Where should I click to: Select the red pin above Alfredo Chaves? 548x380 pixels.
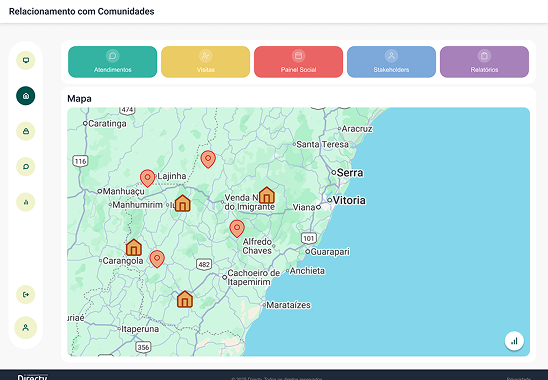pyautogui.click(x=237, y=228)
